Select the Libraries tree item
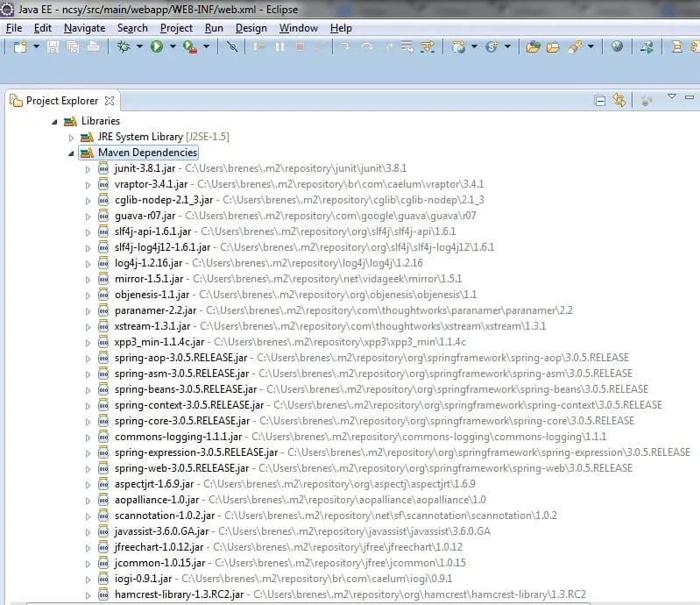The image size is (700, 605). [x=101, y=121]
